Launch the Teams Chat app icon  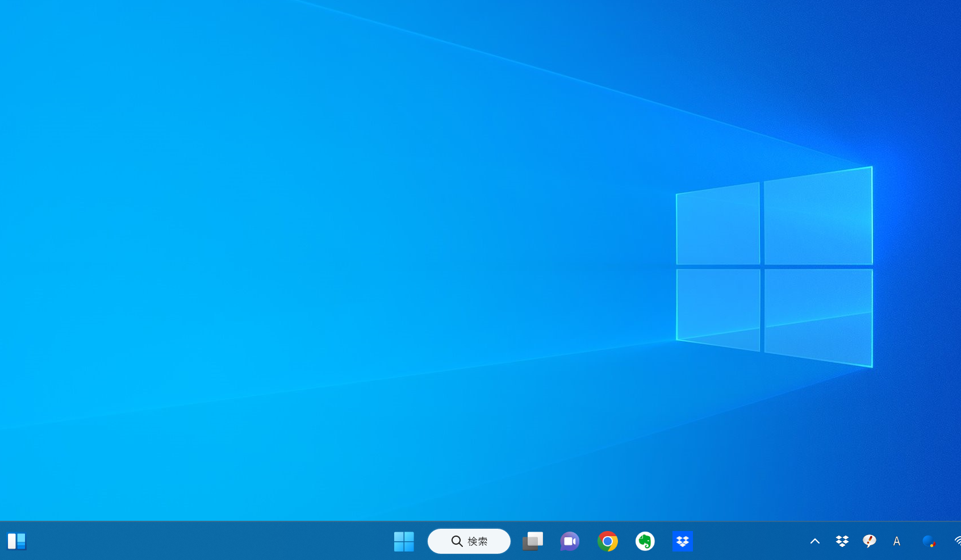[x=570, y=541]
